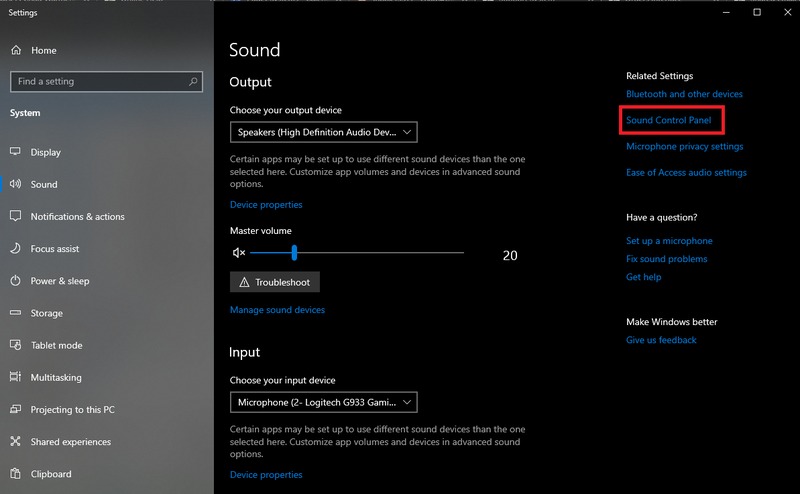Click the Storage drive icon
Image resolution: width=800 pixels, height=494 pixels.
(16, 313)
